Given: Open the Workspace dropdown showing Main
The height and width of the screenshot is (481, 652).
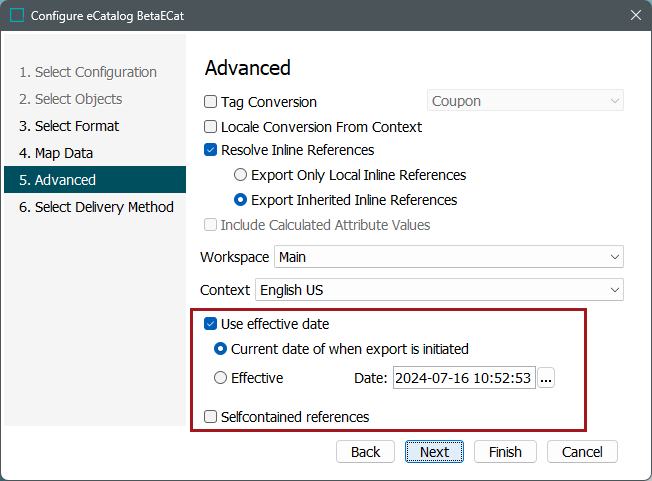Looking at the screenshot, I should click(x=449, y=257).
